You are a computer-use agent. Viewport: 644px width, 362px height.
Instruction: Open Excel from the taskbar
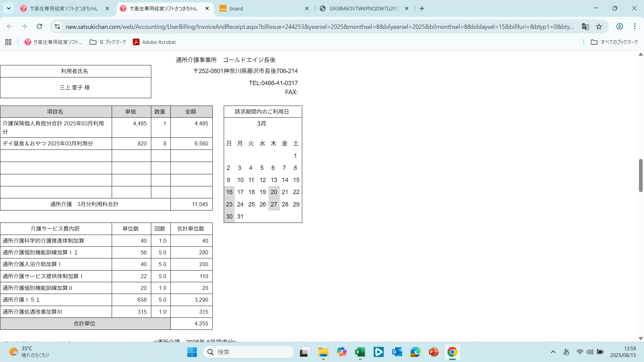pos(360,352)
